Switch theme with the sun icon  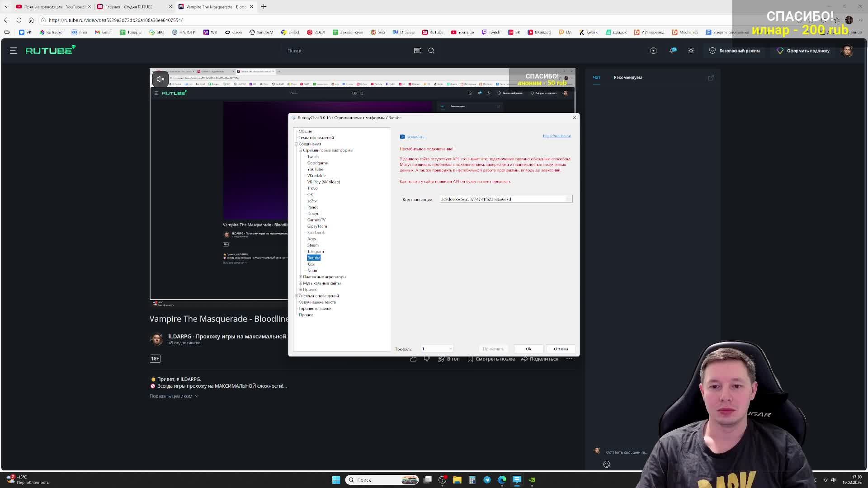tap(691, 51)
